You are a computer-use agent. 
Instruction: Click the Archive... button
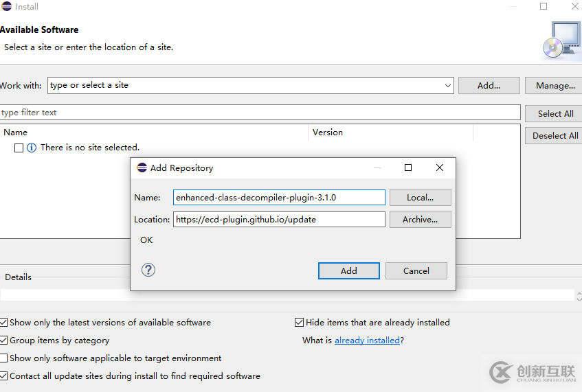(x=420, y=220)
